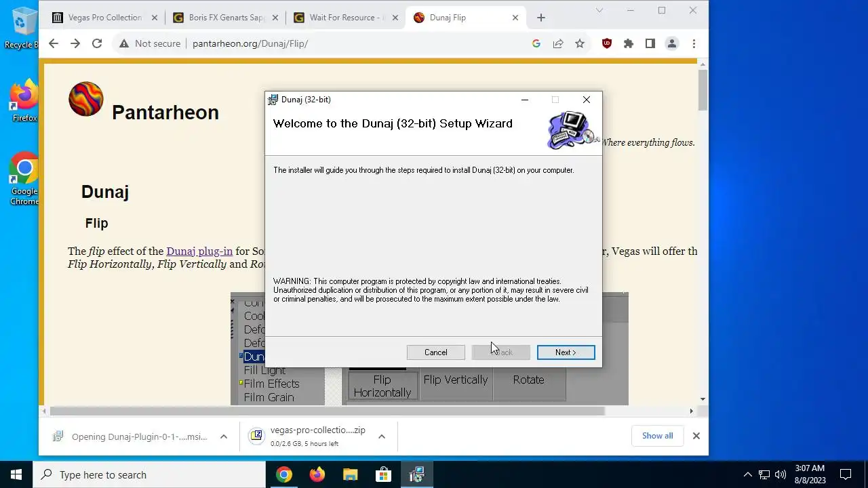Close the Dunaj Flip tab

tap(515, 18)
